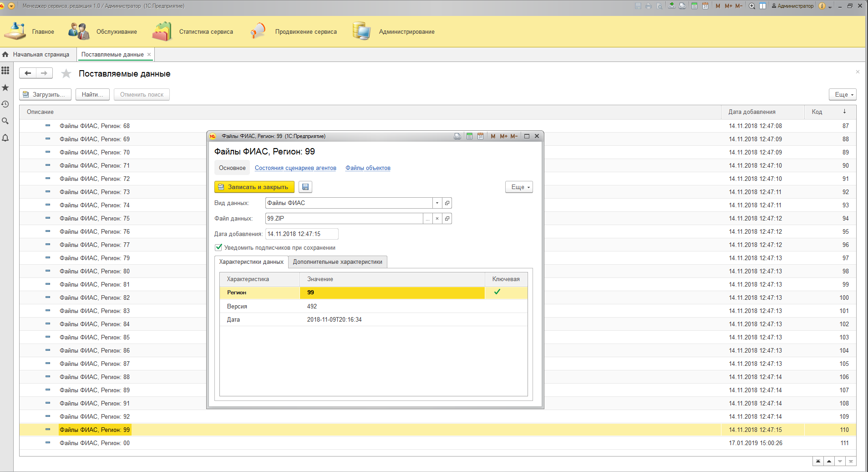
Task: Click the search magnifier in left sidebar
Action: (5, 121)
